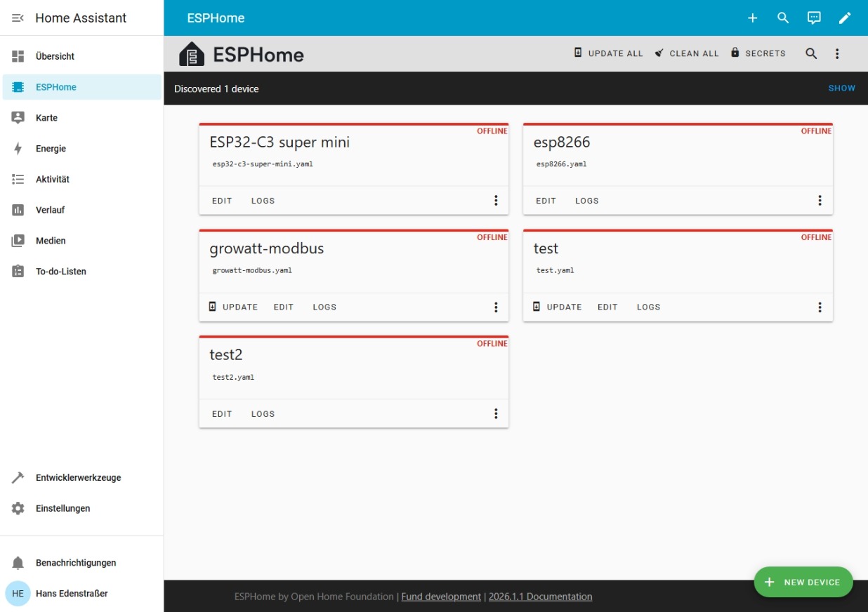Image resolution: width=868 pixels, height=612 pixels.
Task: Click the To-do-Listen clipboard icon
Action: (x=18, y=272)
